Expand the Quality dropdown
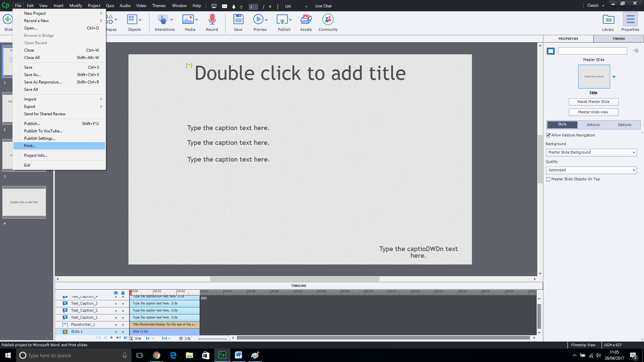The height and width of the screenshot is (362, 644). click(x=591, y=170)
